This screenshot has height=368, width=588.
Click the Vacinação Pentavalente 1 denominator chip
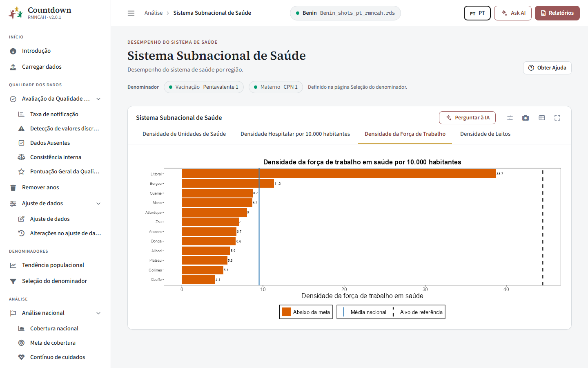tap(204, 87)
